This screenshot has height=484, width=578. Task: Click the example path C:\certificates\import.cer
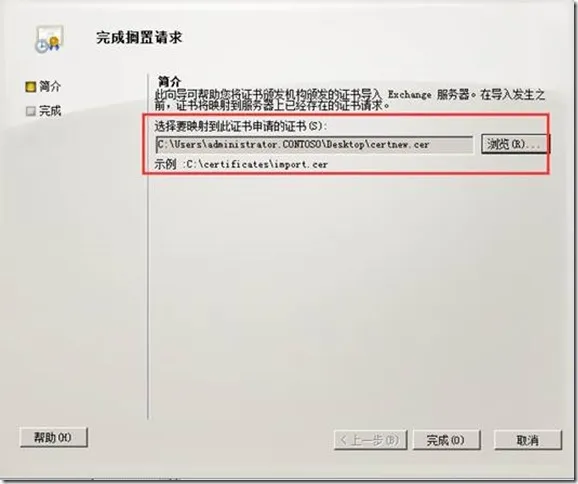point(257,164)
